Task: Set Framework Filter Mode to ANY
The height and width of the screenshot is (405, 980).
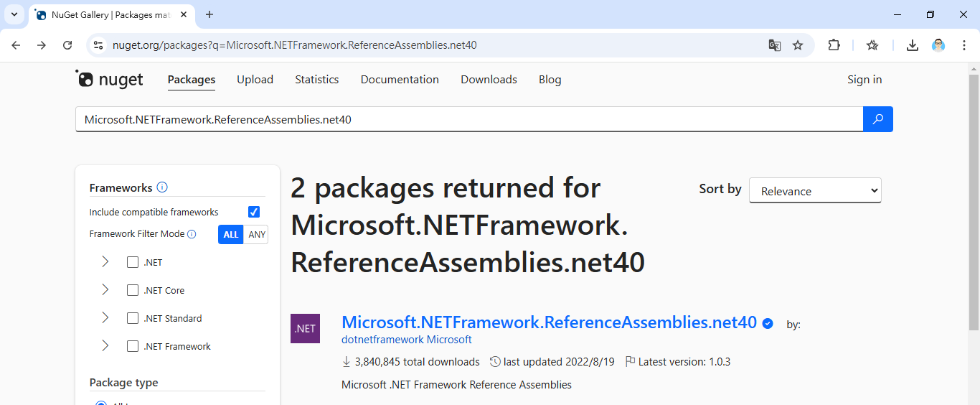Action: (256, 234)
